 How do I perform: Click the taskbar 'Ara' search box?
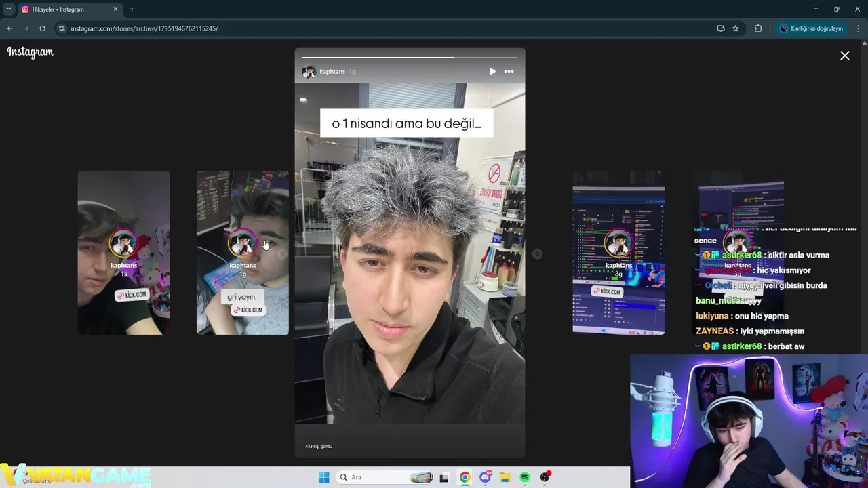click(385, 477)
